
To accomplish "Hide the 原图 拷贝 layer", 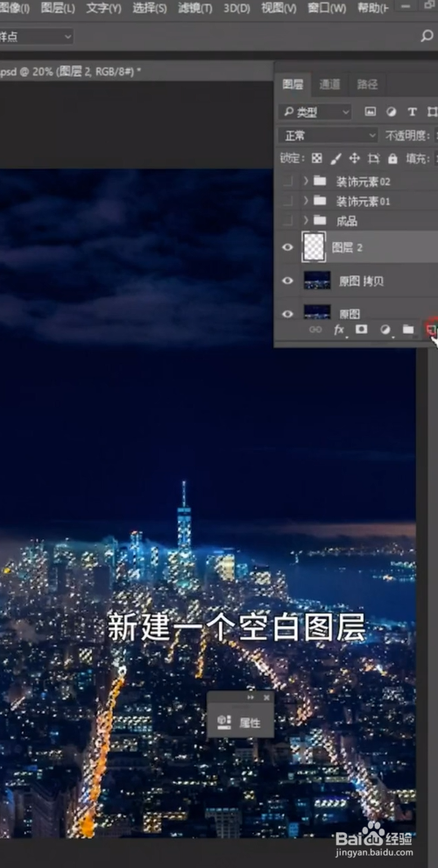I will 287,281.
